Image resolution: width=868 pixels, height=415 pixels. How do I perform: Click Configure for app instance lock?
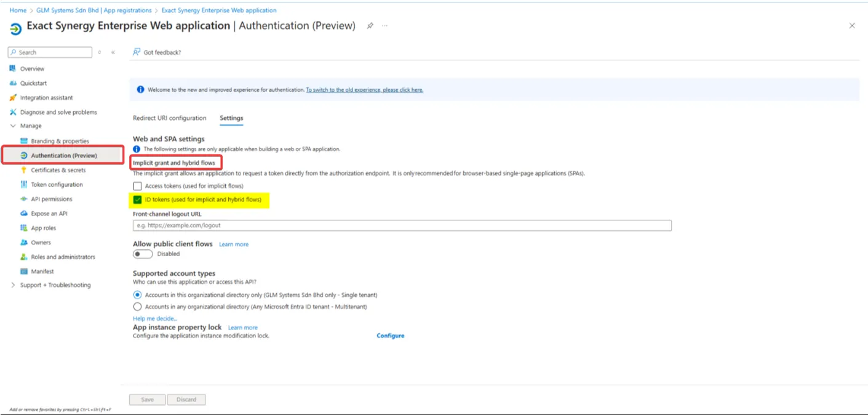390,336
